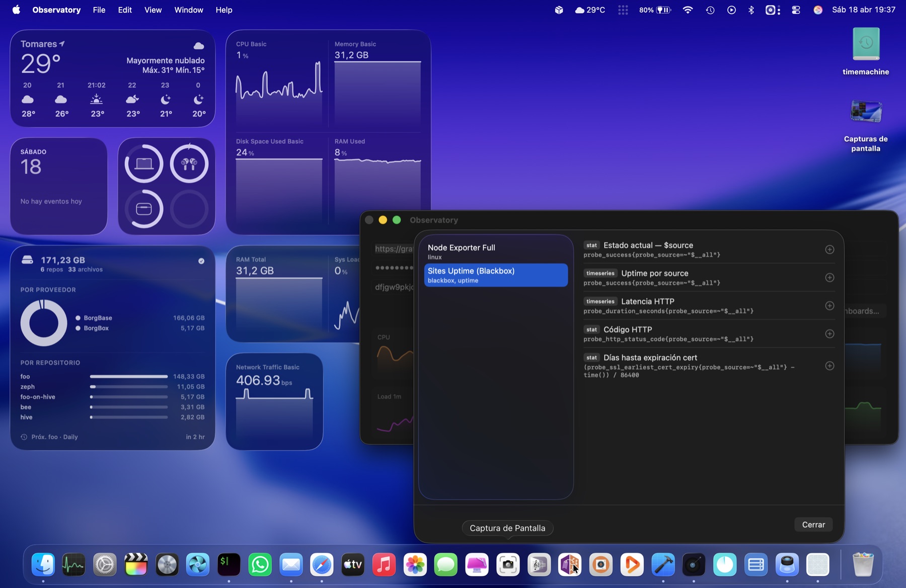Open the Help menu
906x588 pixels.
(x=223, y=10)
